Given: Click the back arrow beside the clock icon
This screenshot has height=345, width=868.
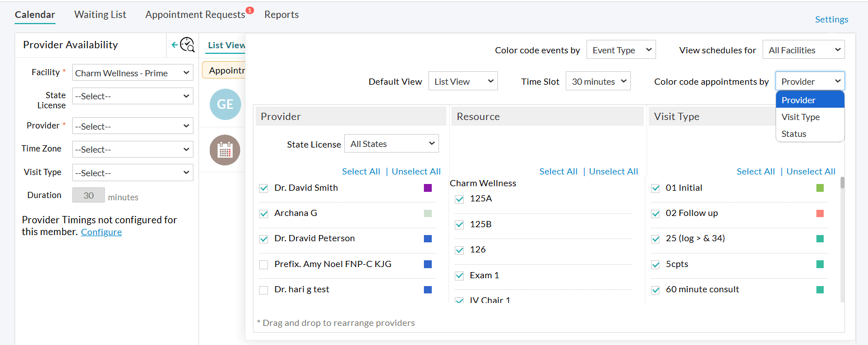Looking at the screenshot, I should click(174, 45).
